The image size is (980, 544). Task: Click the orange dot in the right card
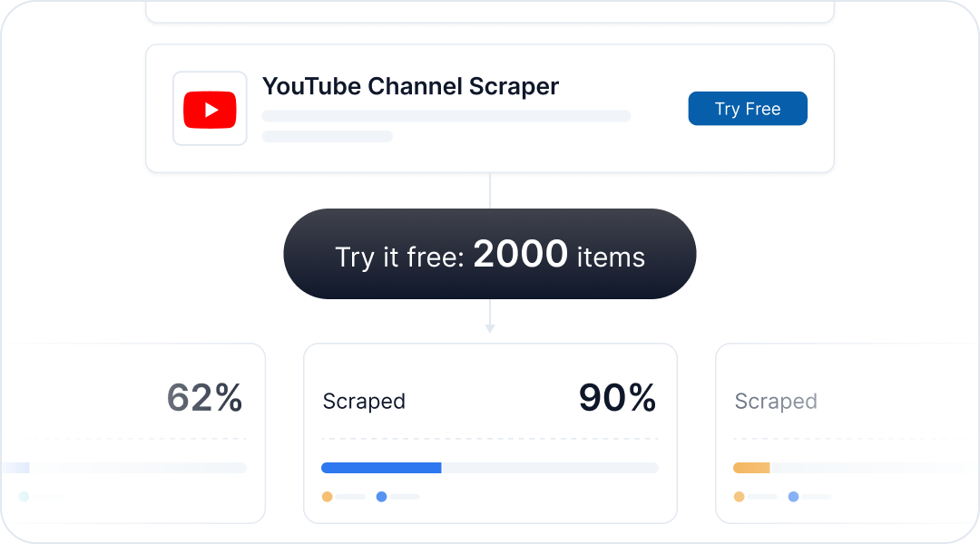pos(739,497)
